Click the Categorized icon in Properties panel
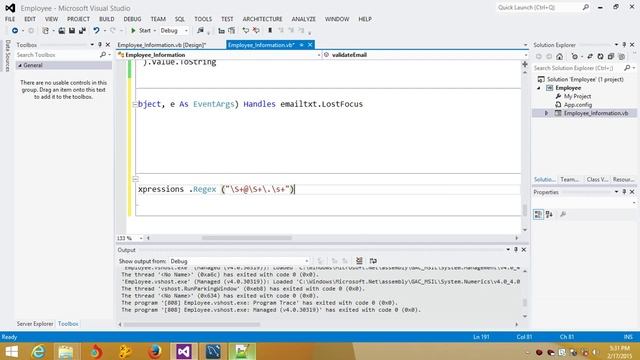640x360 pixels. click(538, 214)
